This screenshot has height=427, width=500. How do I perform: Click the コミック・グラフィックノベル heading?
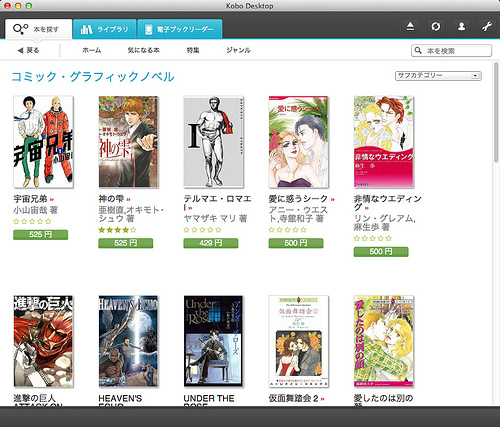coord(93,77)
